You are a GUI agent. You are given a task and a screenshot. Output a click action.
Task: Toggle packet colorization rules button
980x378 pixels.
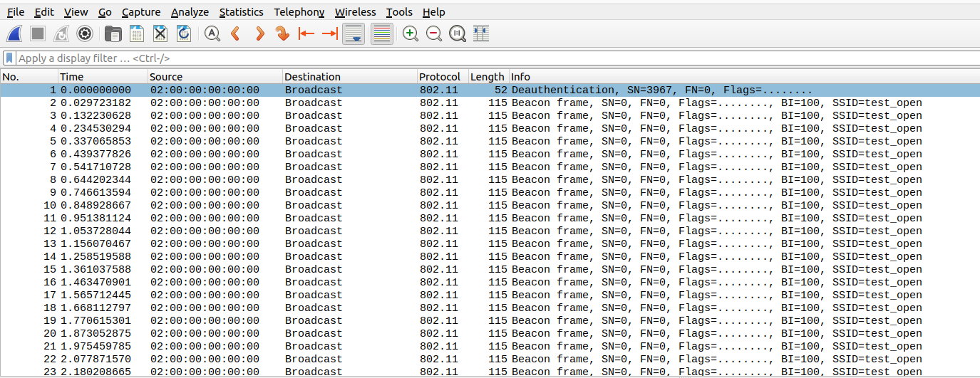click(382, 33)
